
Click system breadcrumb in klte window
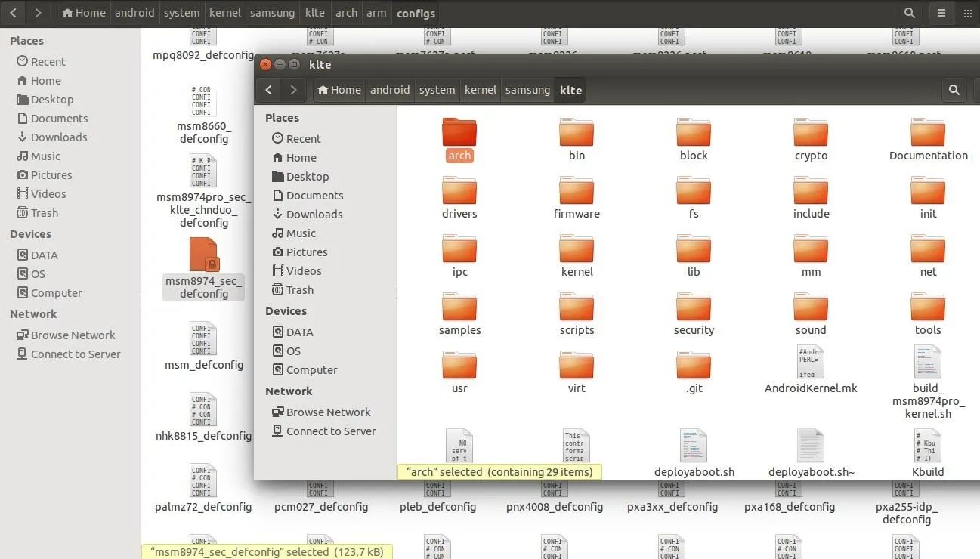tap(437, 90)
